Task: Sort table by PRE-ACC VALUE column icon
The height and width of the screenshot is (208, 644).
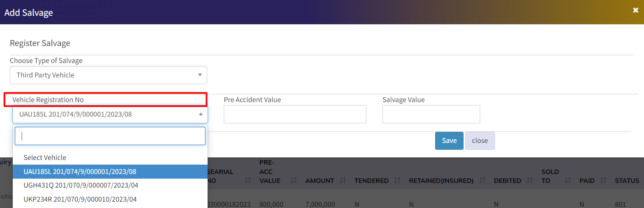Action: point(293,181)
